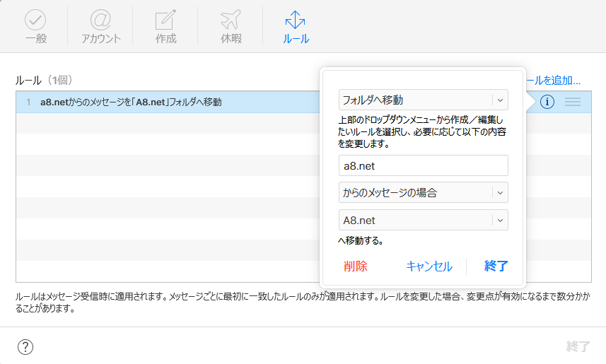Viewport: 606px width, 364px height.
Task: Open the からのメッセージの場合 condition dropdown
Action: pos(423,192)
